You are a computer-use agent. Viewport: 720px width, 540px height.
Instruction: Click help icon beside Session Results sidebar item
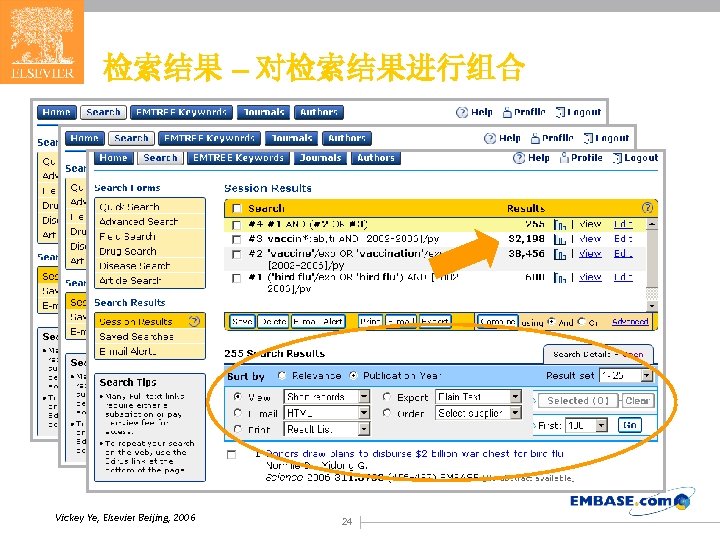194,321
